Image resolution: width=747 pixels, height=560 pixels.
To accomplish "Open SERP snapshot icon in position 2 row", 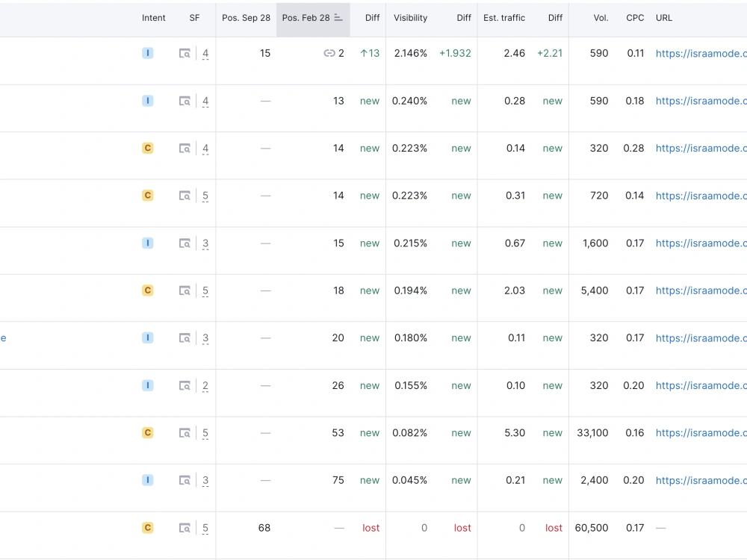I will tap(185, 53).
